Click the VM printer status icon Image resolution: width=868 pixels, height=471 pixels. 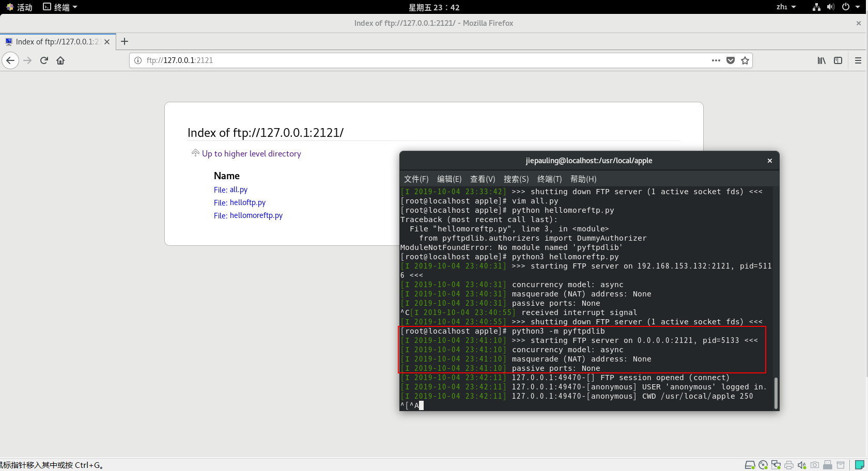[x=789, y=465]
